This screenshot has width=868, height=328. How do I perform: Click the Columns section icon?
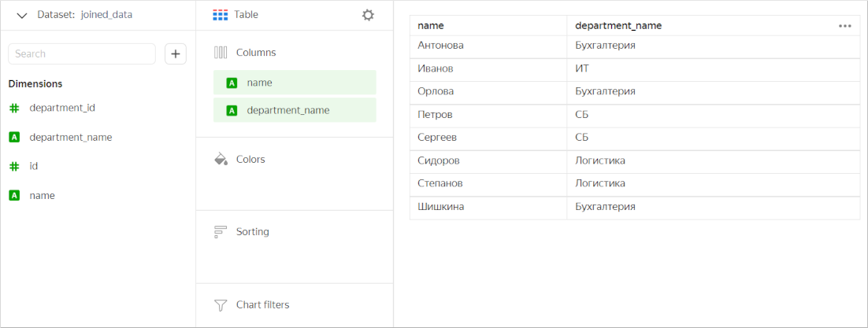[x=221, y=53]
